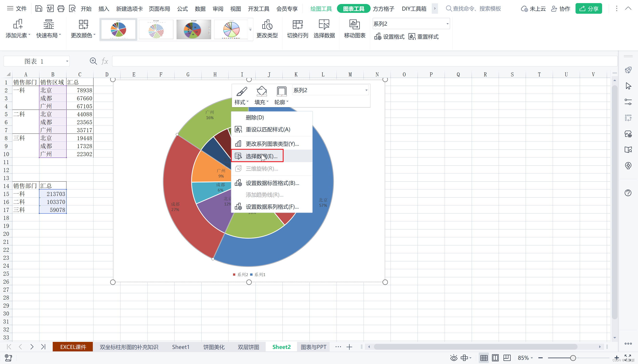This screenshot has width=638, height=364.
Task: Go to the last sheet arrow
Action: click(43, 347)
